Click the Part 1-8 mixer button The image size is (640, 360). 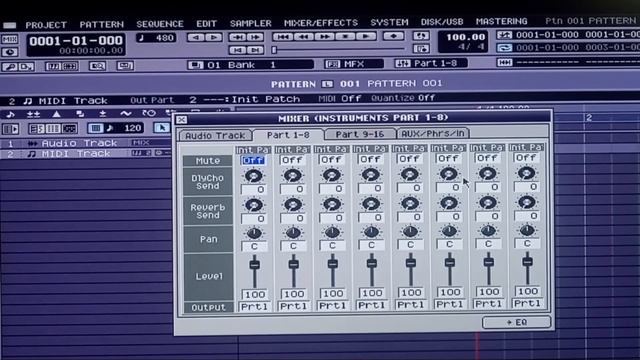coord(431,63)
